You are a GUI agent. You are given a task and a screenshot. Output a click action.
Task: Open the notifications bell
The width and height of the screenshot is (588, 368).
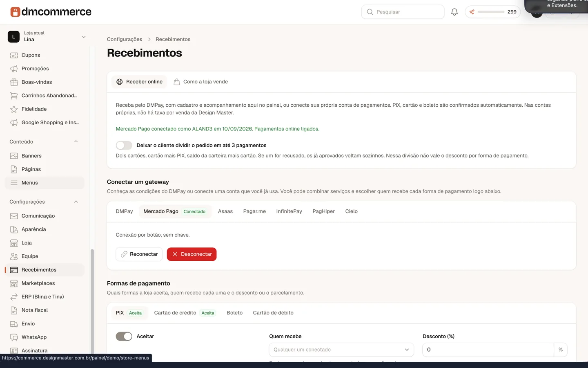tap(454, 12)
